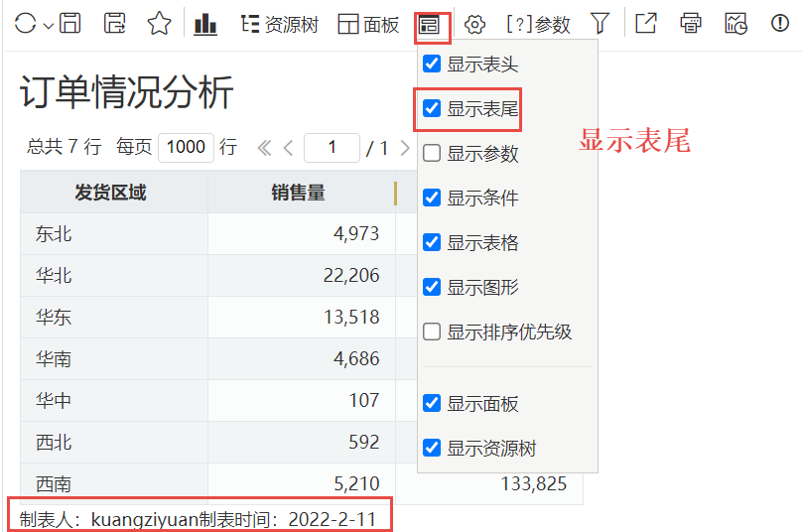Image resolution: width=802 pixels, height=532 pixels.
Task: Click the 订单情况分析 report title
Action: point(126,92)
